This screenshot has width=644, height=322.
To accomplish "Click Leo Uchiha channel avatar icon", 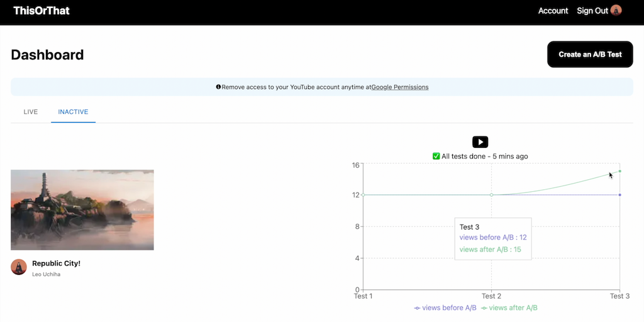I will click(x=19, y=267).
